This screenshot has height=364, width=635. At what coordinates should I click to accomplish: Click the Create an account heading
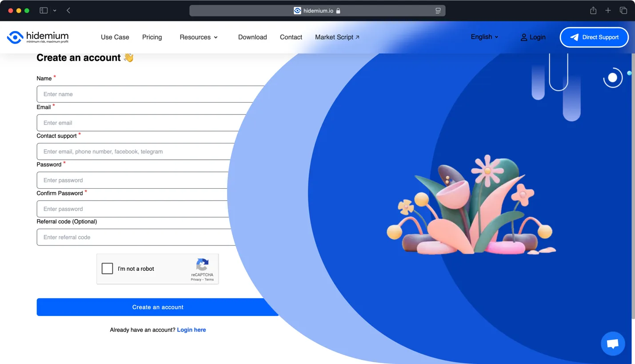coord(85,58)
